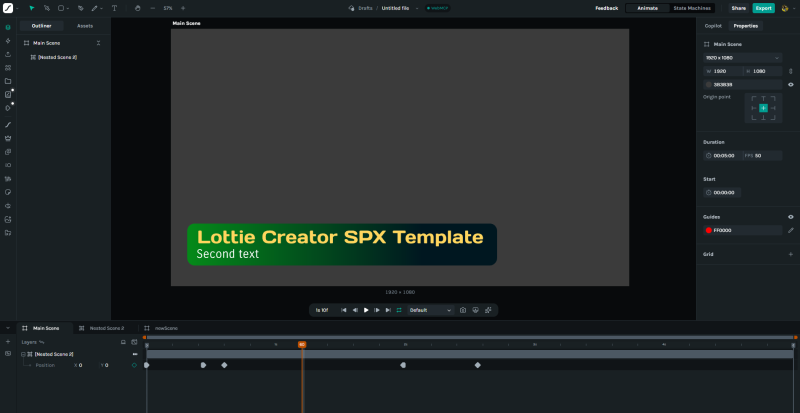800x413 pixels.
Task: Click the link icon beside Layers label
Action: click(42, 342)
